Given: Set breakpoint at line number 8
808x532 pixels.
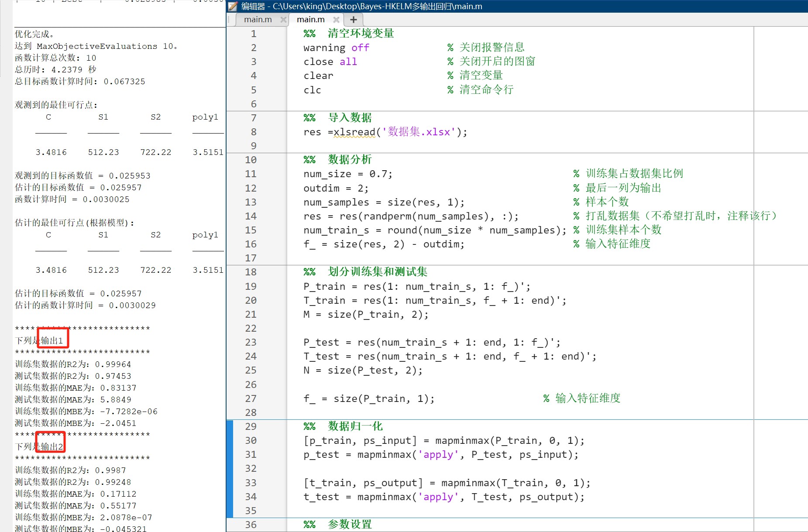Looking at the screenshot, I should pos(254,132).
